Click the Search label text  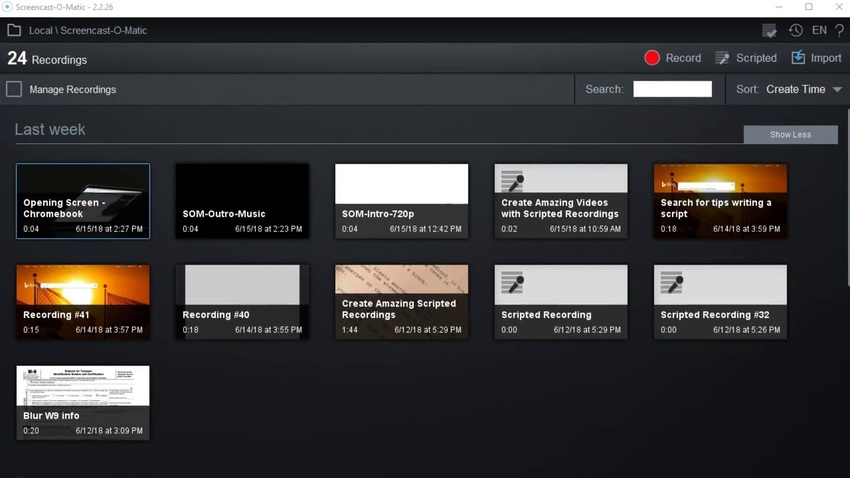604,89
